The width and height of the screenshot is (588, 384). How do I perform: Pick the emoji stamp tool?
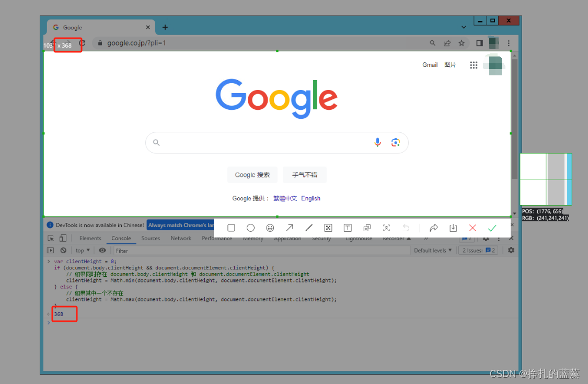click(x=270, y=228)
